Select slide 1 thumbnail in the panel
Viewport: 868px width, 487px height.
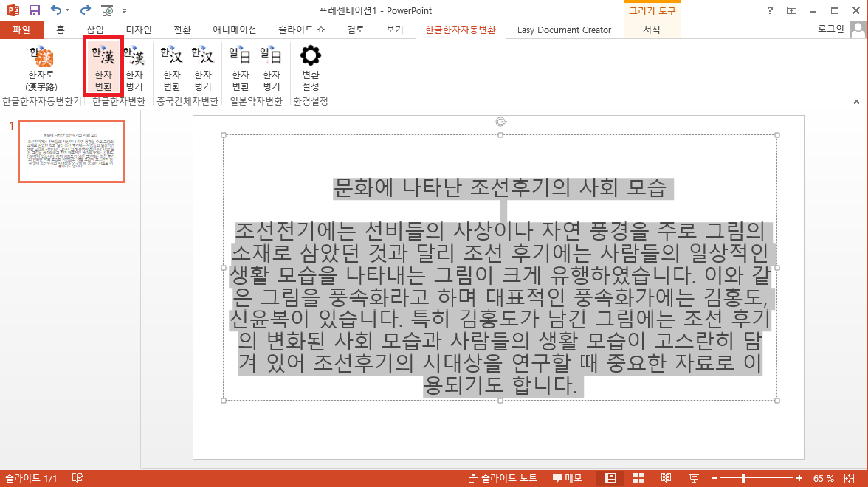[72, 151]
